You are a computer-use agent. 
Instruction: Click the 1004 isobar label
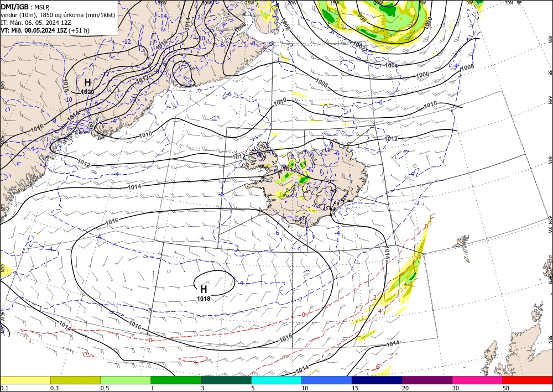tap(392, 65)
